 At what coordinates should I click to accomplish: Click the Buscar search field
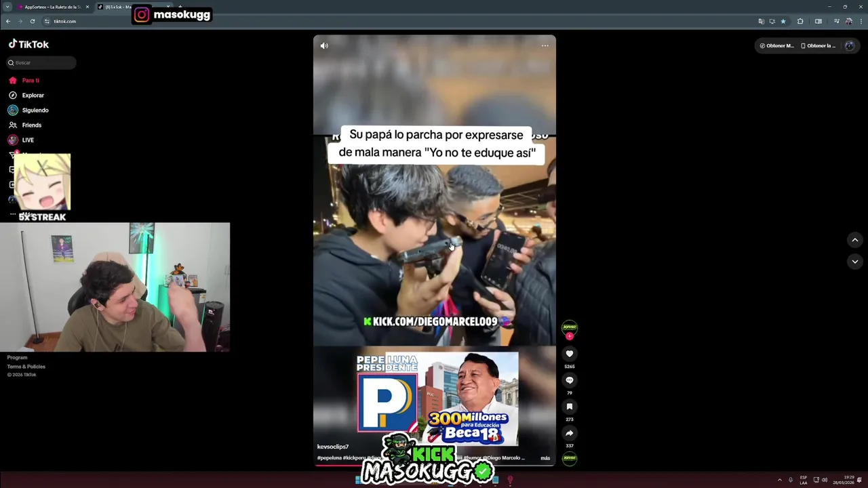[41, 62]
